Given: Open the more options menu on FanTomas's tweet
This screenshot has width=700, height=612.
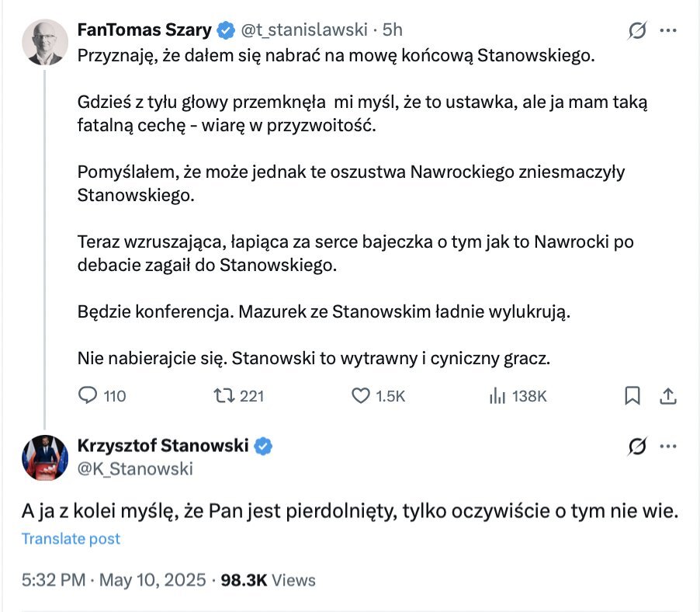Looking at the screenshot, I should (667, 31).
